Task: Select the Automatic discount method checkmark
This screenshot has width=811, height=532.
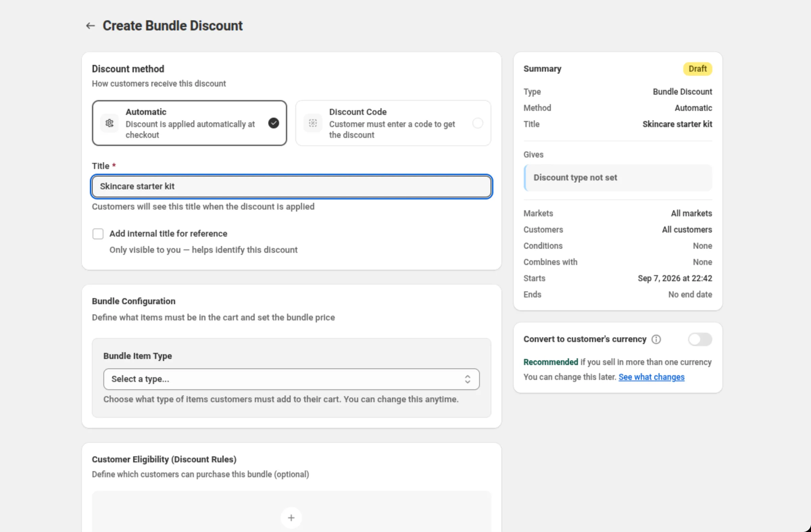Action: [273, 123]
